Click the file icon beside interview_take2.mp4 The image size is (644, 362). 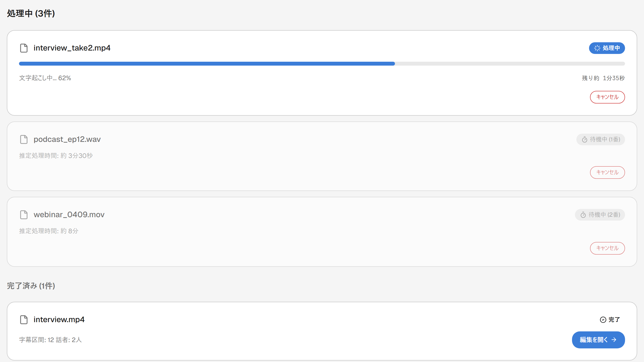click(x=24, y=48)
